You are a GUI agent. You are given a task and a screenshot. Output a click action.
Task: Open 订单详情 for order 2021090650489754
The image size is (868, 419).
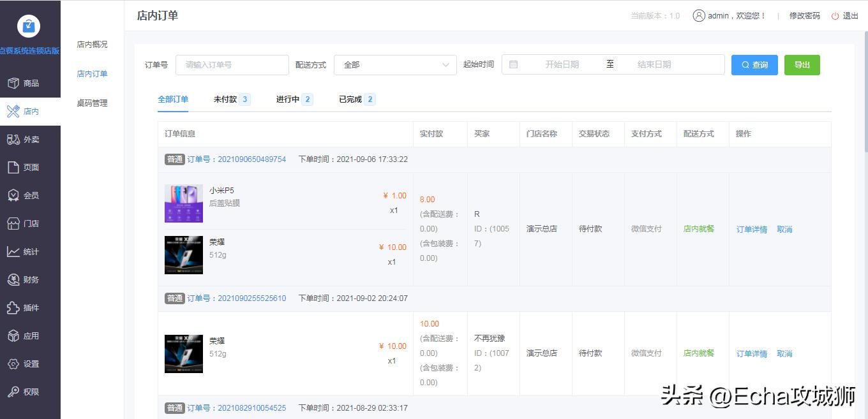click(751, 228)
